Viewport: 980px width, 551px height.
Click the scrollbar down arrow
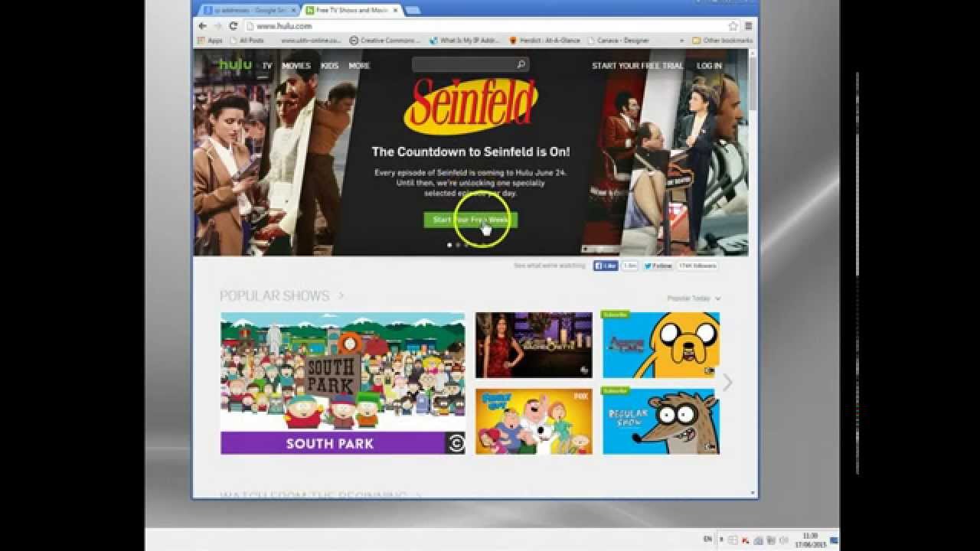[753, 494]
